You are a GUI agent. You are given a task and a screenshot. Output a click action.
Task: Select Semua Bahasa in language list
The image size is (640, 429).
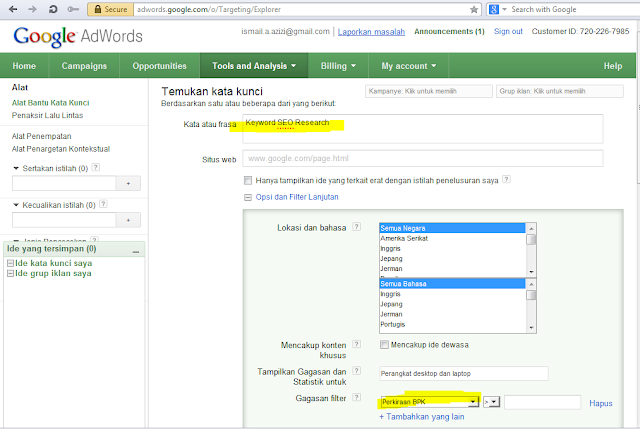click(452, 284)
